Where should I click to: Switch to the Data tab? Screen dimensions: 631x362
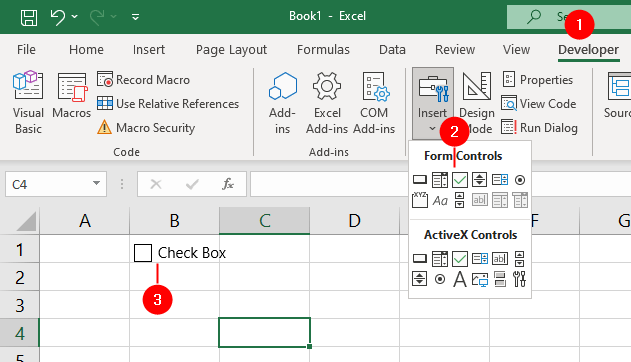392,49
